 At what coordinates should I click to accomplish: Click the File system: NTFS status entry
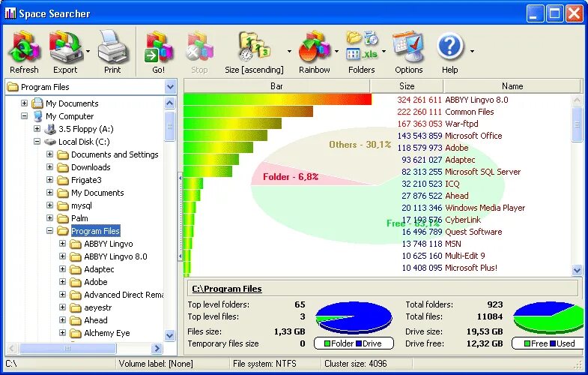(264, 364)
